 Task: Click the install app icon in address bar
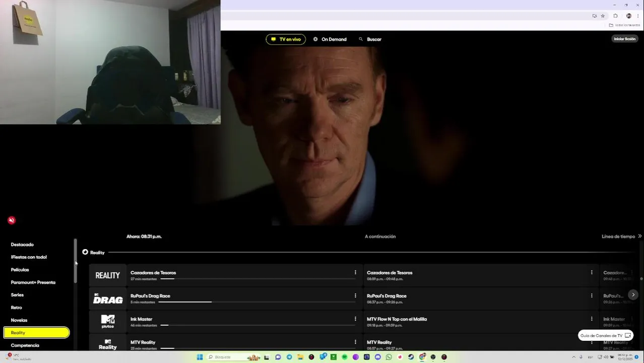[595, 16]
